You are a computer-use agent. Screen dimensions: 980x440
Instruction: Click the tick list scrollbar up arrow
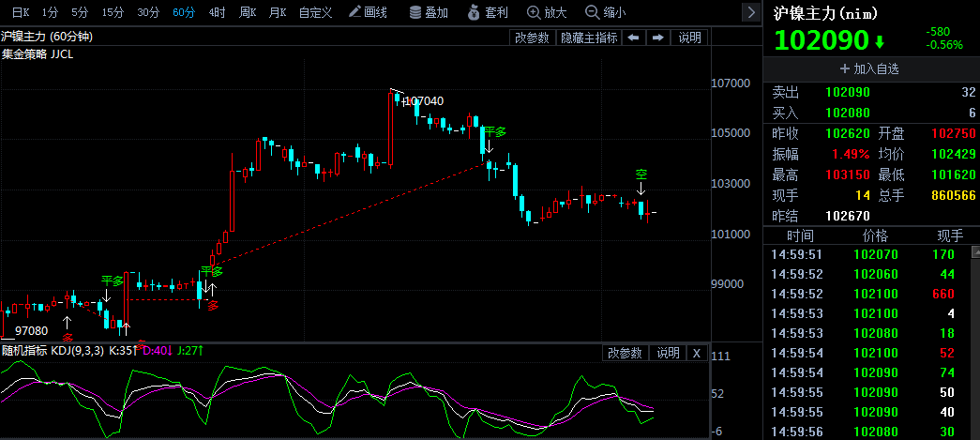click(975, 251)
